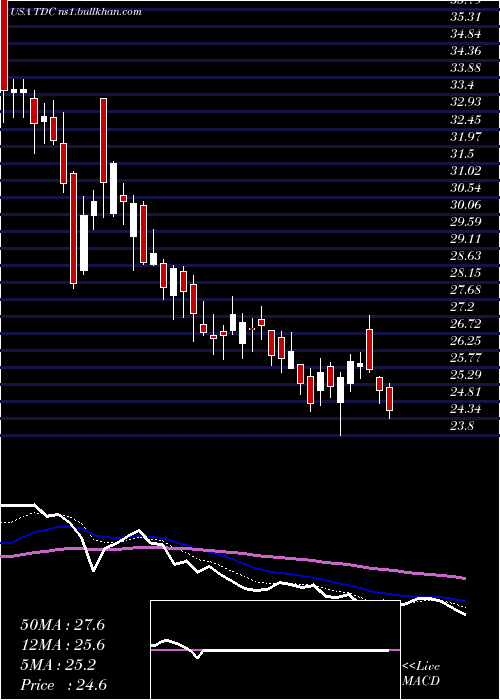Select the 23.8 price axis label
Screen dimensions: 500x700
click(x=462, y=426)
